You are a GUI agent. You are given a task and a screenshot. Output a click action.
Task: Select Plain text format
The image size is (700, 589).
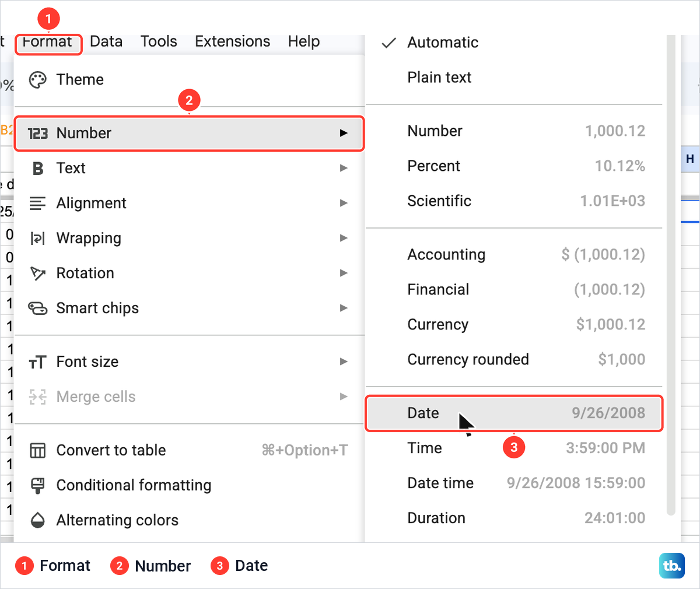(x=514, y=78)
